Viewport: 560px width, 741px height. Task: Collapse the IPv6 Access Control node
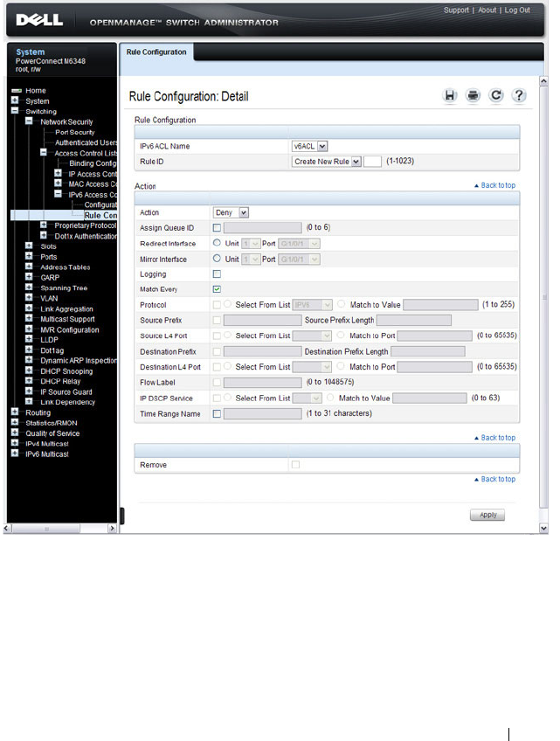(59, 194)
